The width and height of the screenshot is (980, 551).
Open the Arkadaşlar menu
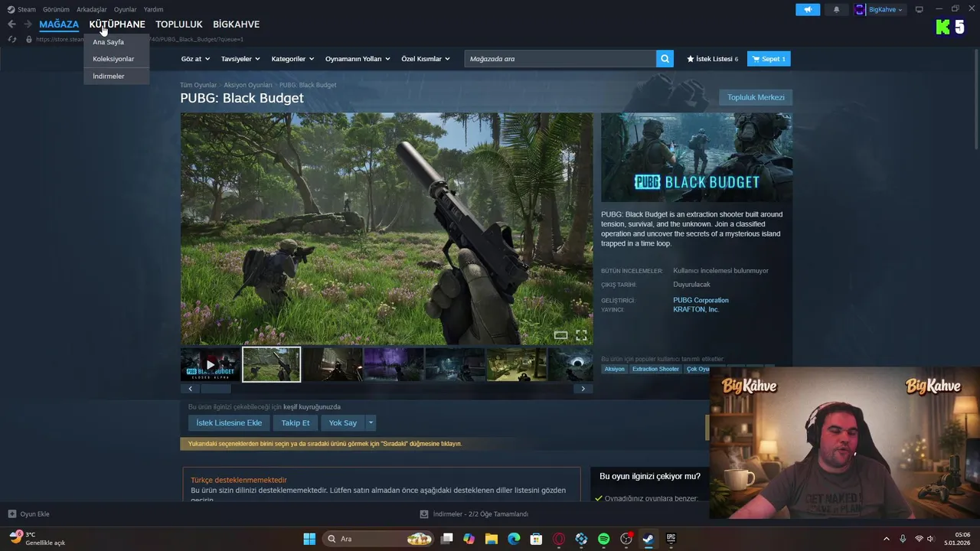pos(92,9)
